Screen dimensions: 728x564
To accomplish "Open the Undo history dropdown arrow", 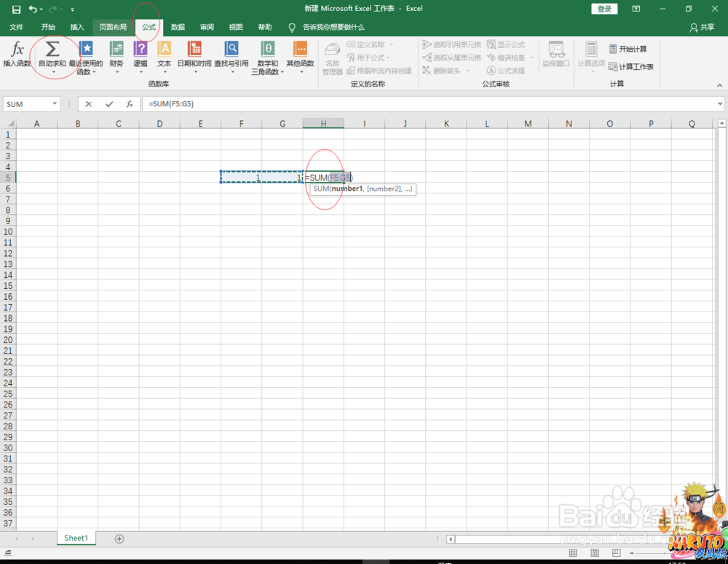I will (41, 9).
